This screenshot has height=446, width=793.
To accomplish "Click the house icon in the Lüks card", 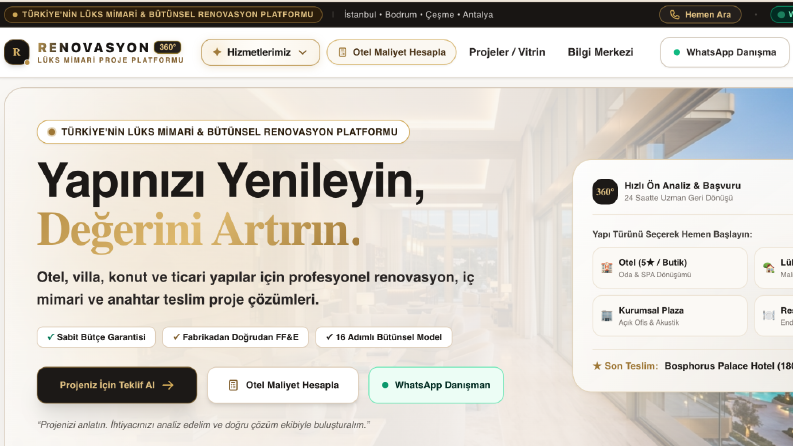I will (769, 267).
